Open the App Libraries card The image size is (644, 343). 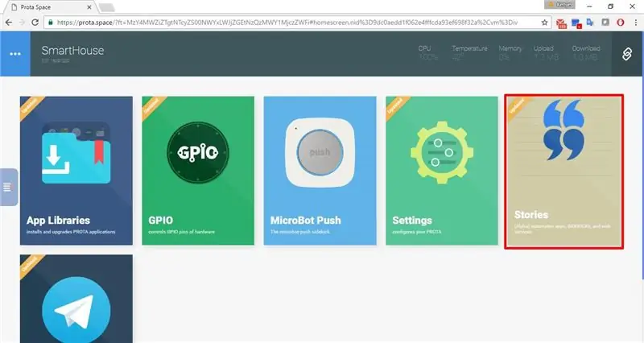coord(76,171)
